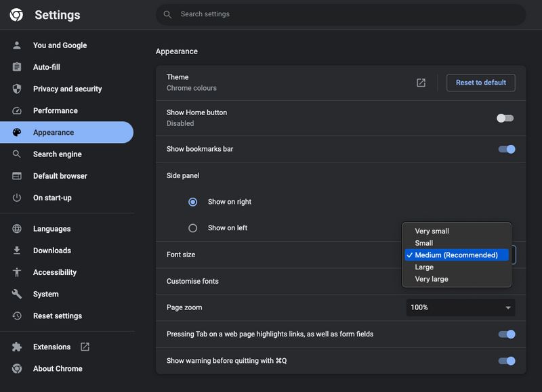Click the clipboard icon for Auto-fill
Image resolution: width=542 pixels, height=392 pixels.
[16, 67]
